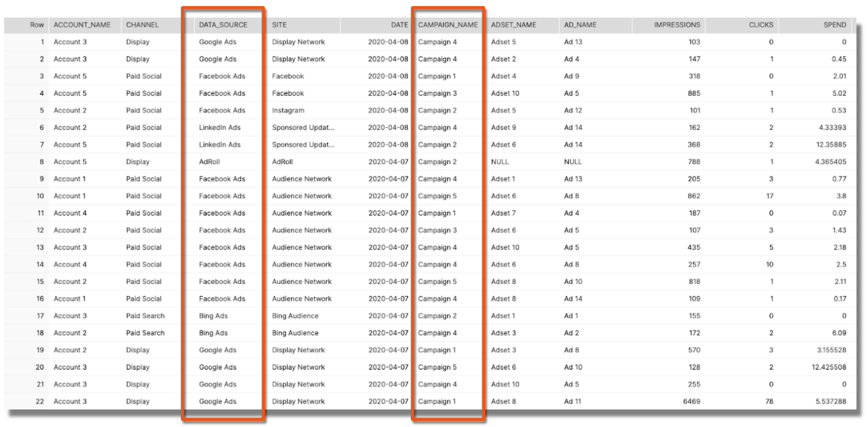Select impressions value 818 in row 15
868x427 pixels.
pyautogui.click(x=694, y=282)
